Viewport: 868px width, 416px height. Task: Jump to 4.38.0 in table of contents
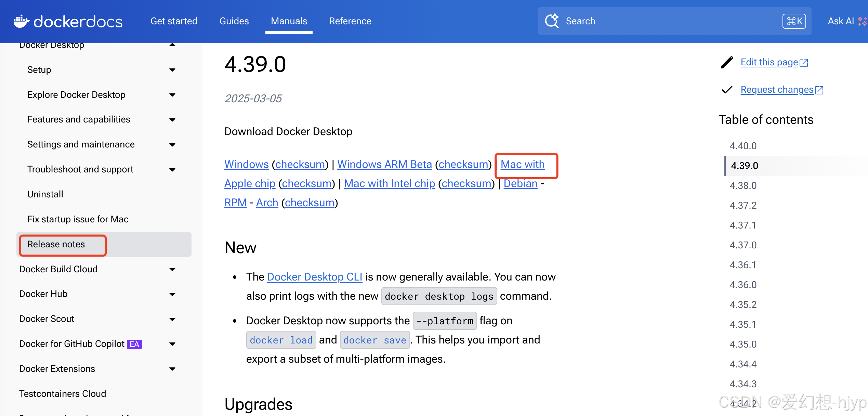tap(743, 185)
